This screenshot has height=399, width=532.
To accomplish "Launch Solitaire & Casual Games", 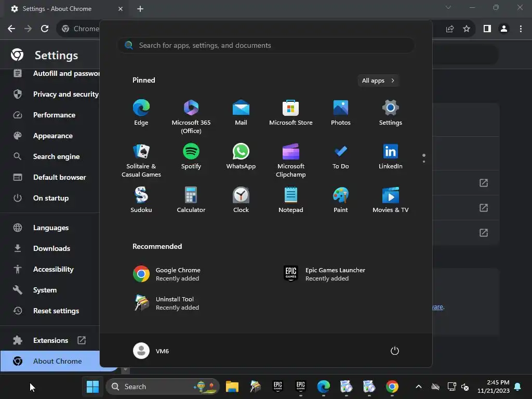I will click(141, 160).
